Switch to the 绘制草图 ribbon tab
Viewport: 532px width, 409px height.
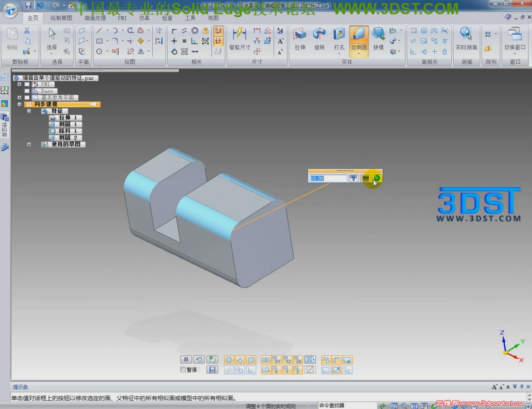click(x=61, y=18)
